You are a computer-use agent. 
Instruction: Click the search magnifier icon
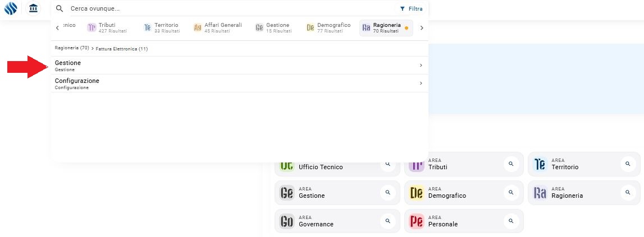60,9
